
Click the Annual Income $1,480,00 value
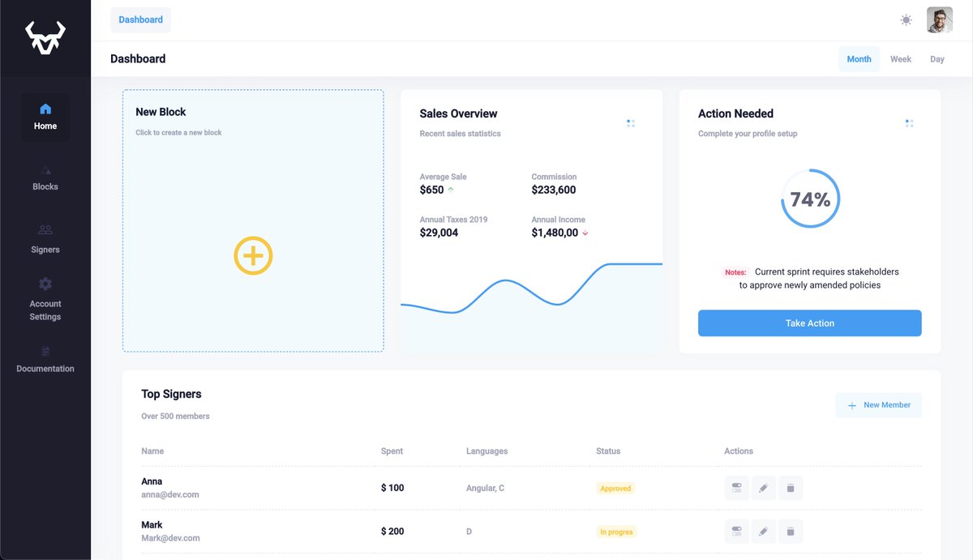(x=555, y=233)
